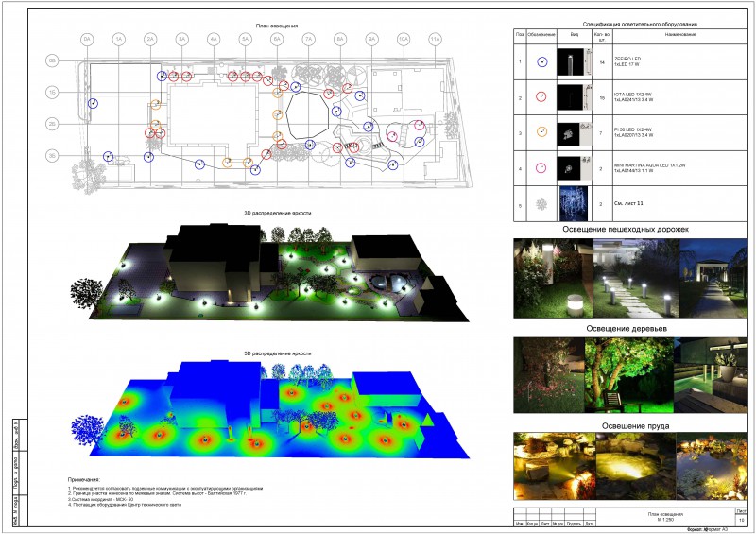756x534 pixels.
Task: Open IOTA LED product image
Action: [x=575, y=97]
